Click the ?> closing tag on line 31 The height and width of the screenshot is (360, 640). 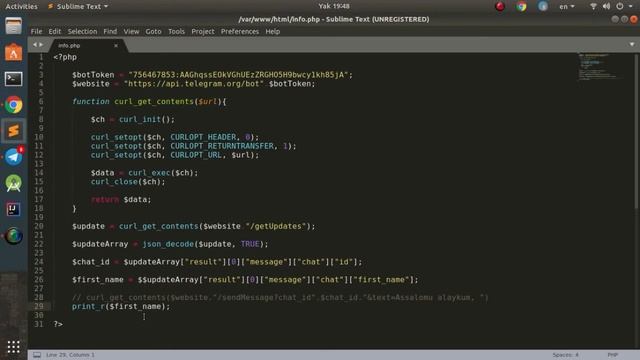pos(58,324)
